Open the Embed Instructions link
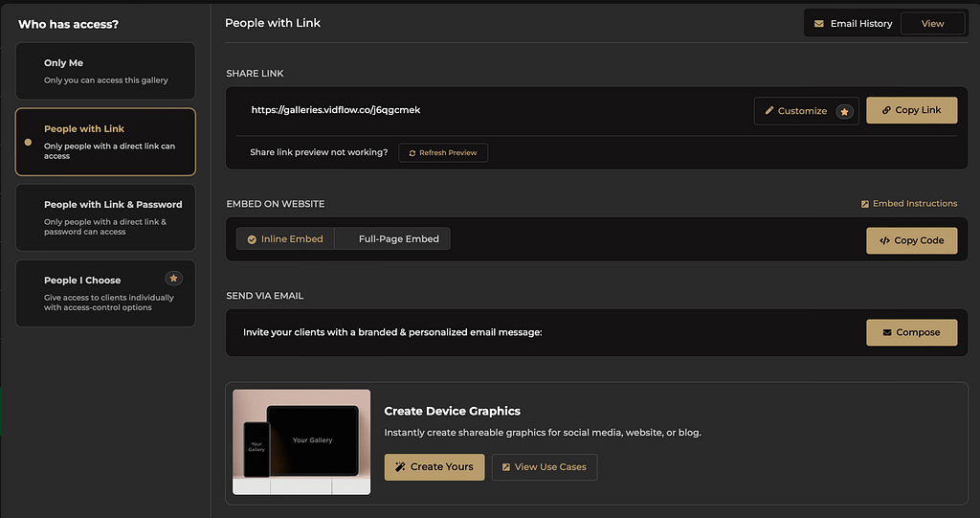Viewport: 980px width, 518px height. [x=909, y=203]
